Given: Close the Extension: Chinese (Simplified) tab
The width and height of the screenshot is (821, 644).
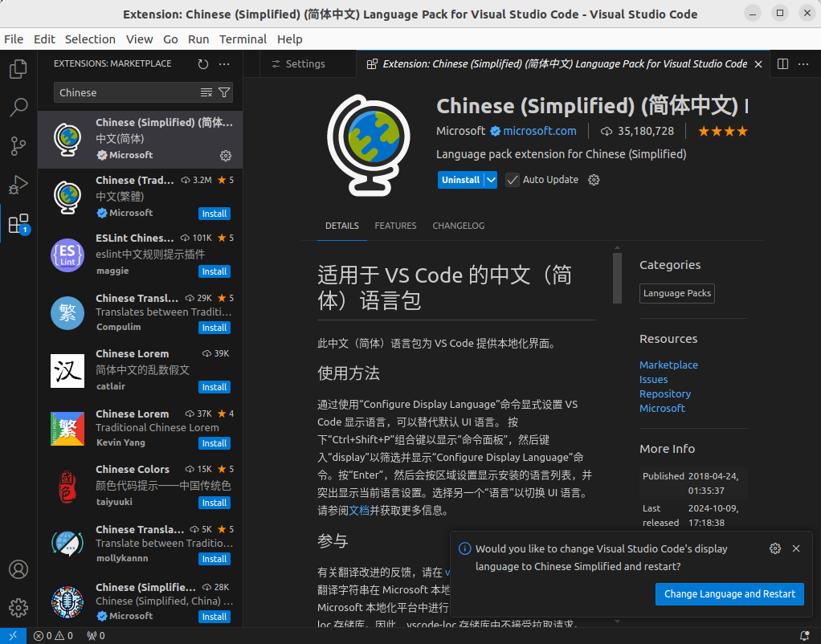Looking at the screenshot, I should pos(758,64).
